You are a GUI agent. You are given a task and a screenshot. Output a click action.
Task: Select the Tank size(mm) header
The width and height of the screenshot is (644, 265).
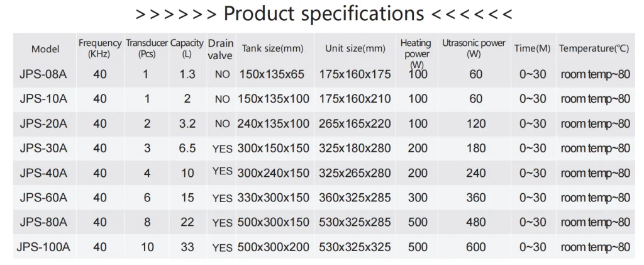click(x=272, y=48)
